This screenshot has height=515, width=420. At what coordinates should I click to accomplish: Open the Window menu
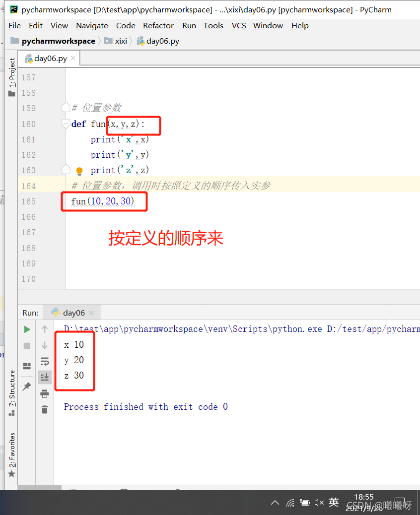point(268,26)
